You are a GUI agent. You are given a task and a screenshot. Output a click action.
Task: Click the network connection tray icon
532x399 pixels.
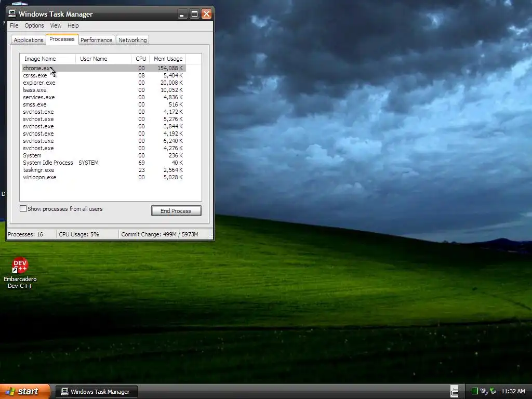click(484, 391)
